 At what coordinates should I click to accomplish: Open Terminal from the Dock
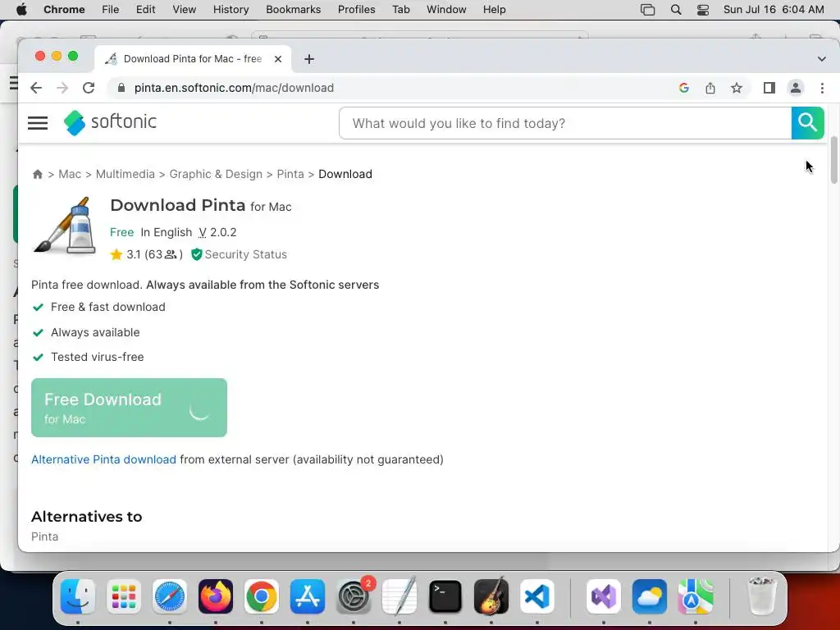pyautogui.click(x=445, y=596)
